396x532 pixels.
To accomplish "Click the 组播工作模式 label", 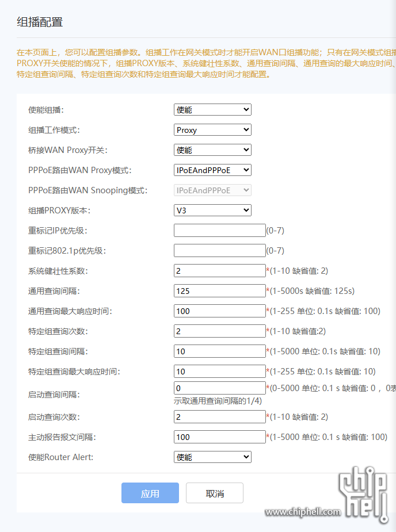I will pos(54,130).
